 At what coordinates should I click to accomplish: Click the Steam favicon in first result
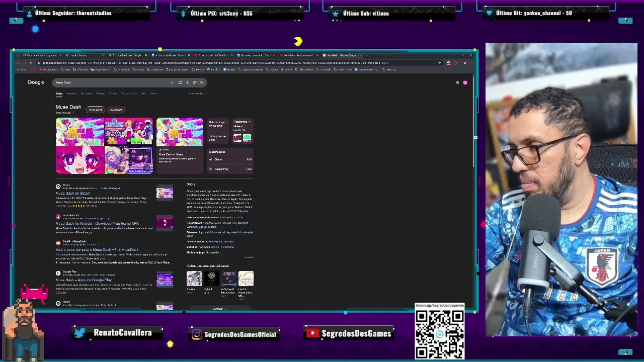[x=58, y=187]
